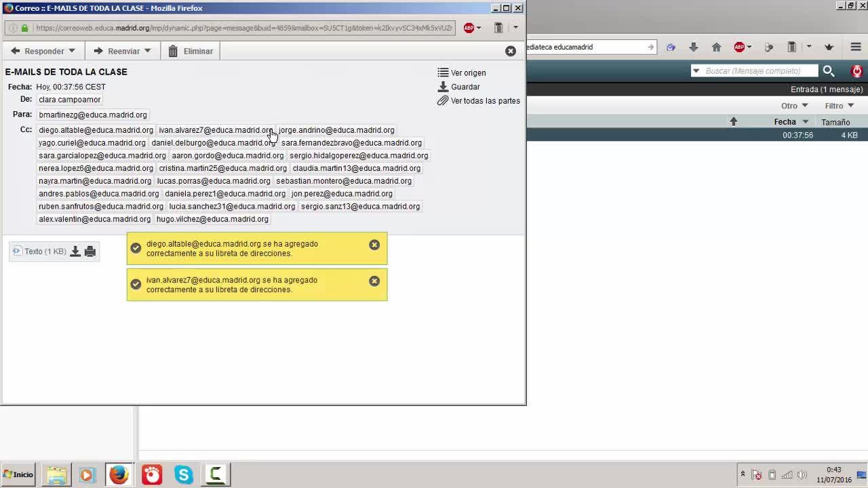
Task: Click Cc address sebastian.montero@educa.madrid.org
Action: pos(344,181)
